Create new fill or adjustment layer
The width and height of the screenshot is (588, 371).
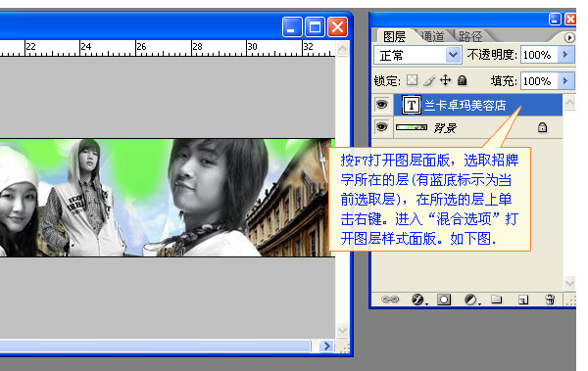point(471,300)
